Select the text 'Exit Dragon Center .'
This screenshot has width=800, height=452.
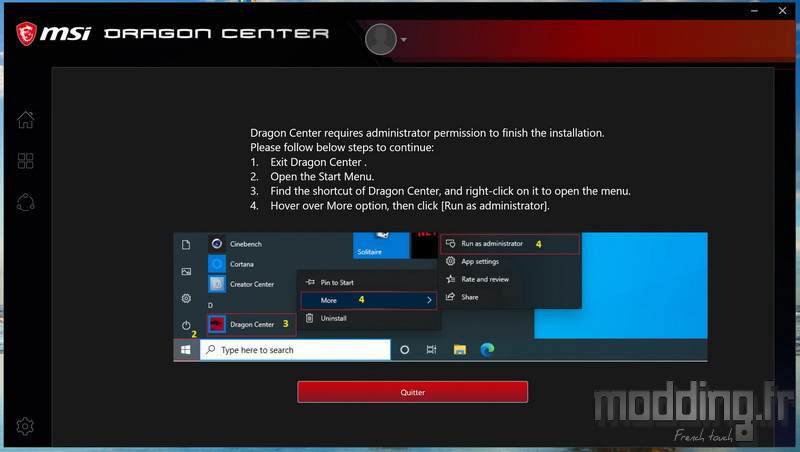tap(318, 162)
